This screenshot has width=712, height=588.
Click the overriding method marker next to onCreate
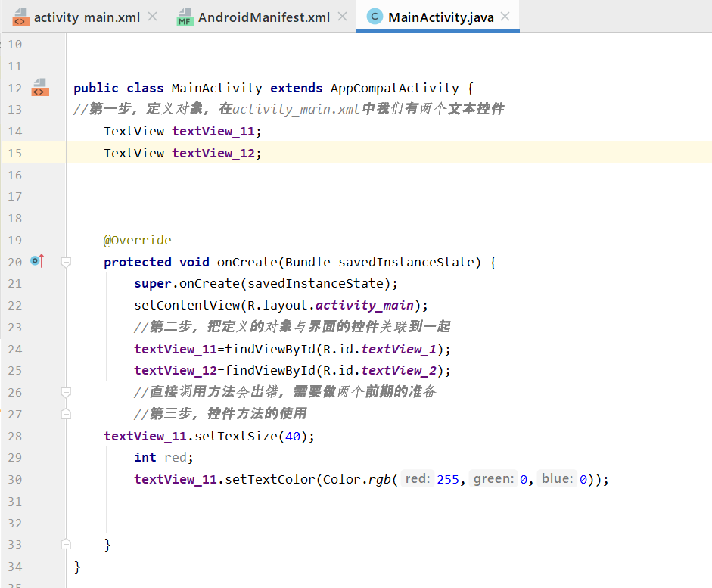pos(36,261)
